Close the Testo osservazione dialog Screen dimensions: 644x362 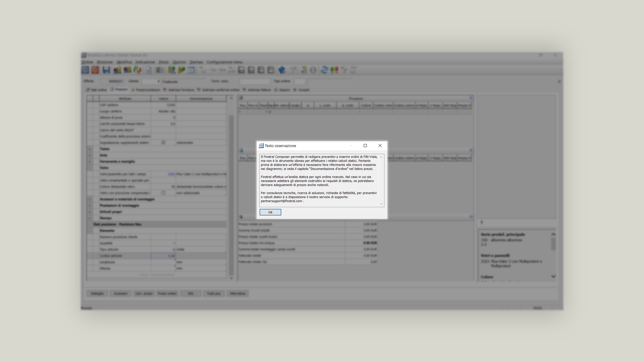(380, 145)
